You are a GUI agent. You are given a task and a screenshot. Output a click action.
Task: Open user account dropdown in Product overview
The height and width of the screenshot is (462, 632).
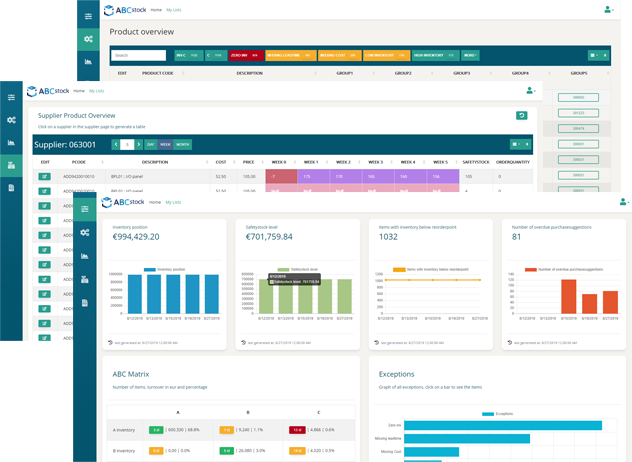click(x=608, y=9)
